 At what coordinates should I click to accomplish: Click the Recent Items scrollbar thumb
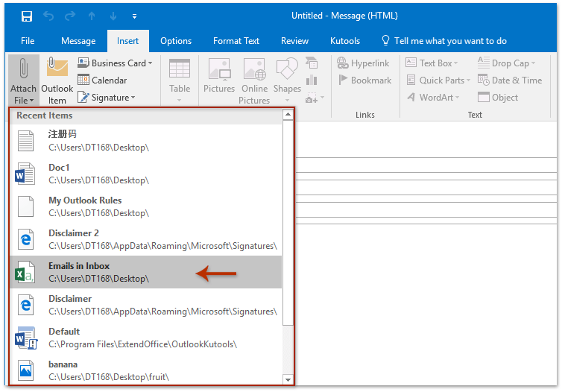288,223
